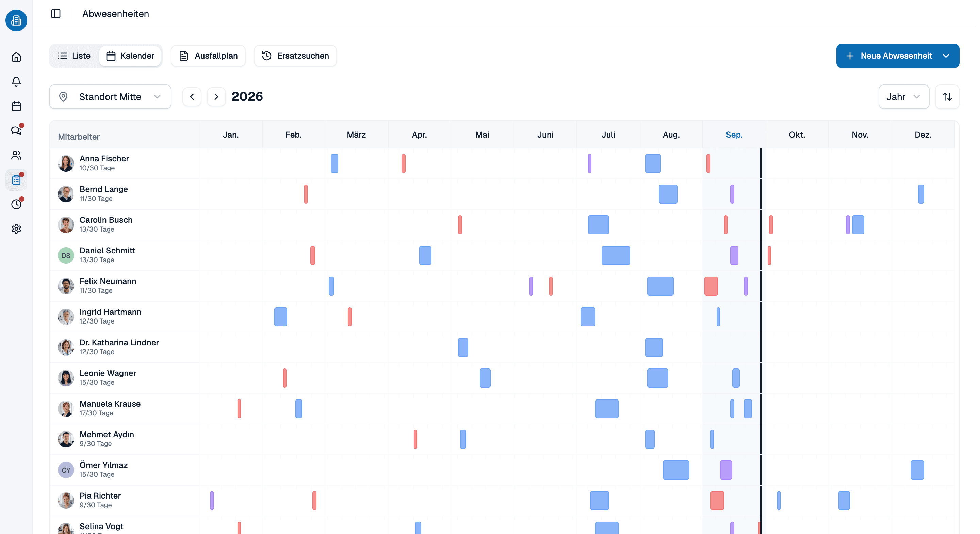The height and width of the screenshot is (534, 980).
Task: Click Ingrid Hartmann's February blue absence block
Action: click(x=281, y=316)
